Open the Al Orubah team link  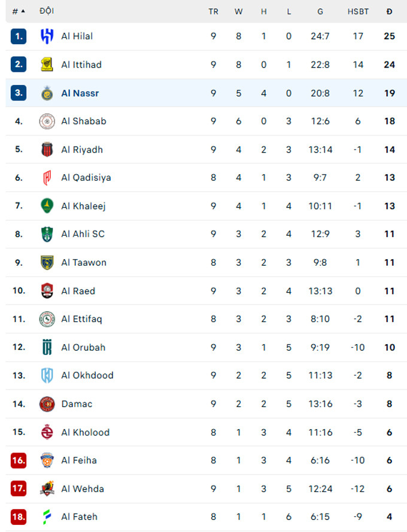pyautogui.click(x=83, y=348)
